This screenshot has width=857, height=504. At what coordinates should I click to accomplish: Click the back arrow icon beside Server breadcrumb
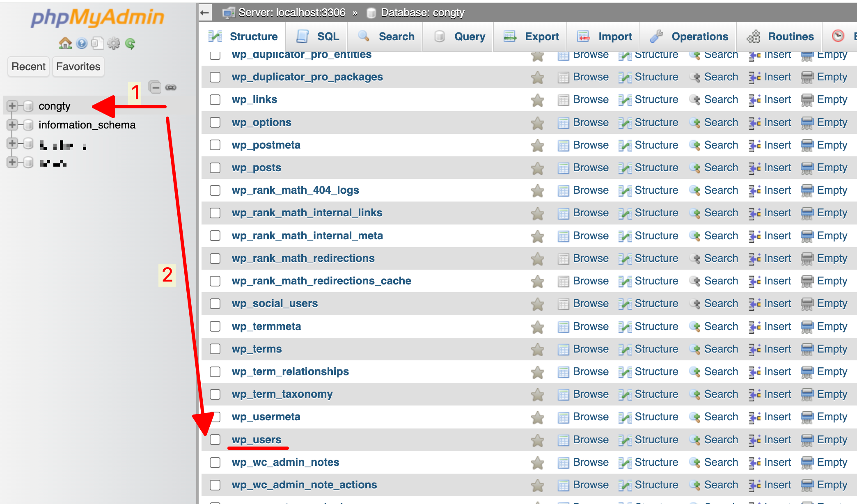click(x=205, y=13)
